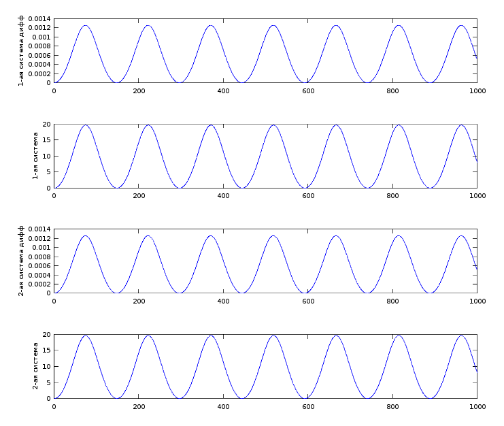The image size is (504, 426).
Task: Click the 10 y-tick label in second plot
Action: point(46,157)
